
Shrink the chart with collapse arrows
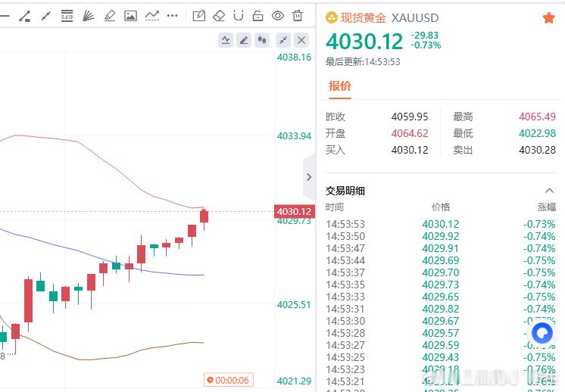283,40
